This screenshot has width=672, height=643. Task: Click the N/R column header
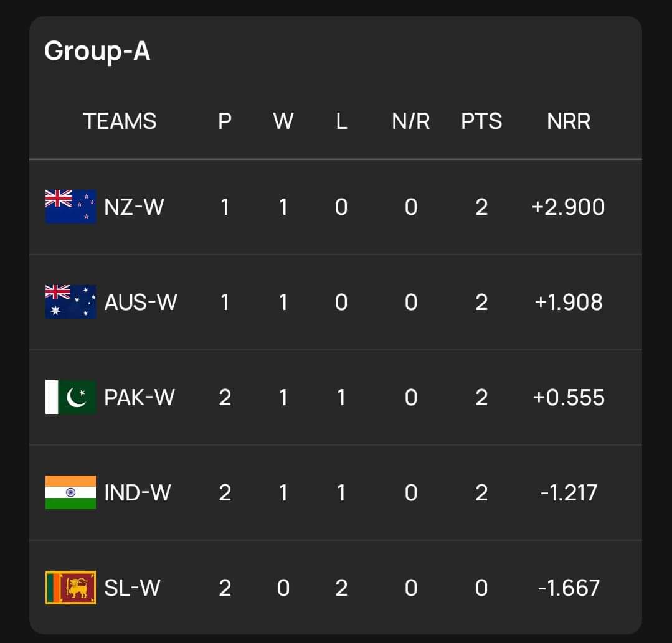[411, 121]
